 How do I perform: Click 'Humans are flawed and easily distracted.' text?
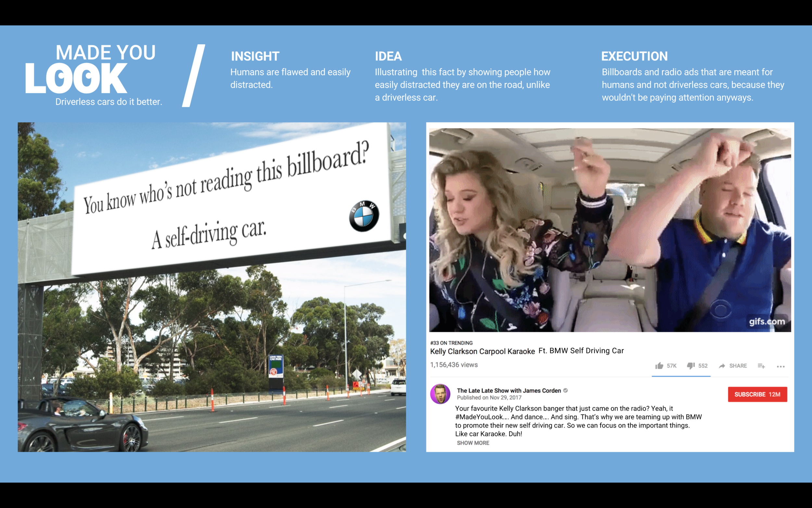290,78
